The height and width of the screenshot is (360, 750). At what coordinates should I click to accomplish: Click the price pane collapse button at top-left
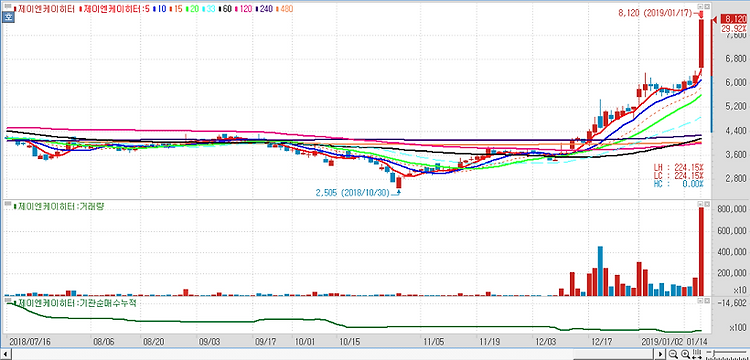pyautogui.click(x=8, y=7)
